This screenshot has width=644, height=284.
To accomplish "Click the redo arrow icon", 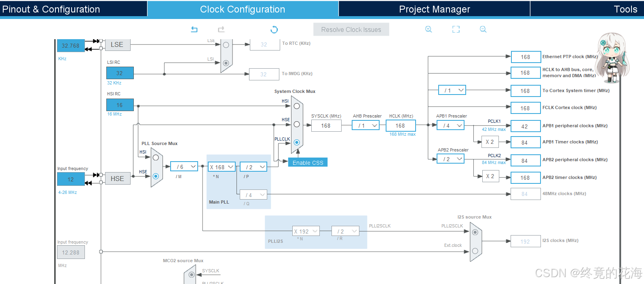I will 221,29.
